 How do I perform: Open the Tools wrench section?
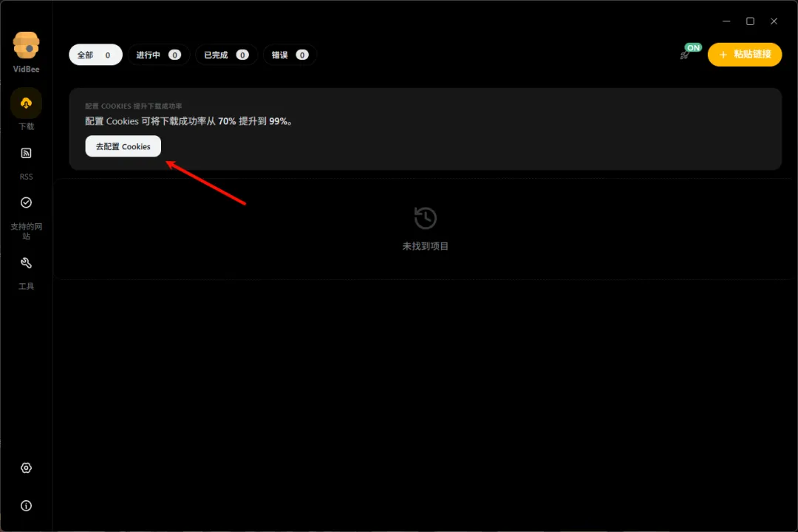[x=26, y=263]
